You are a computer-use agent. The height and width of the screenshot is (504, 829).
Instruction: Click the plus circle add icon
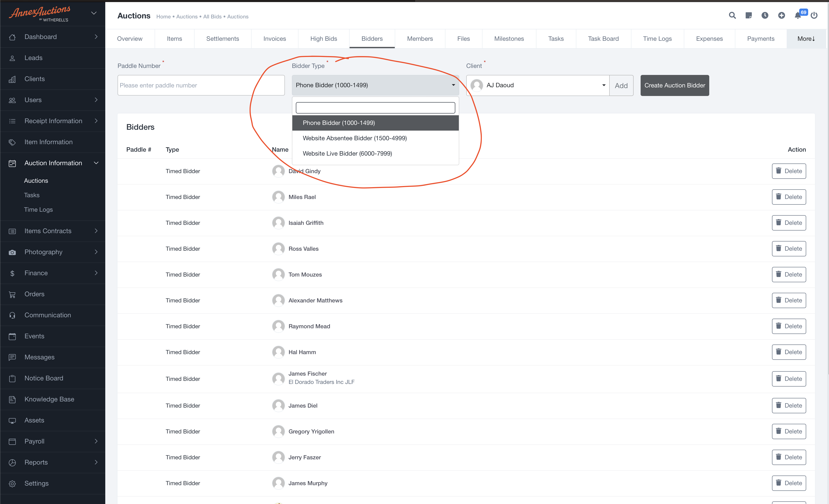point(781,16)
